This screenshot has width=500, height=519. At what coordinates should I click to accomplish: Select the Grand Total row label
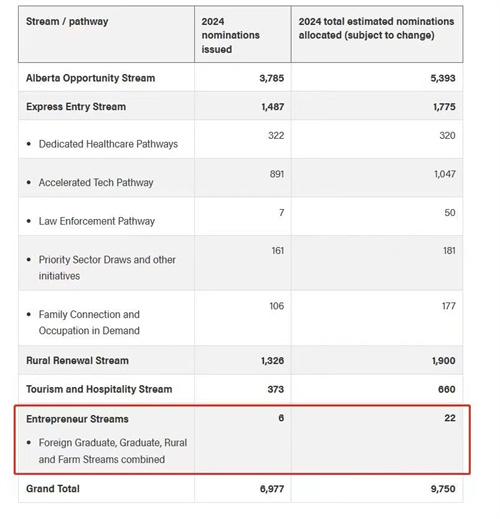(x=53, y=489)
